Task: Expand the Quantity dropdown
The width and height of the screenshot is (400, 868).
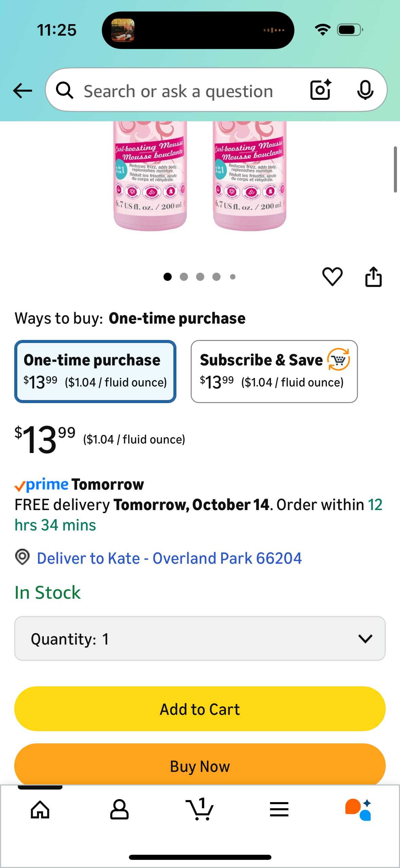Action: (200, 638)
